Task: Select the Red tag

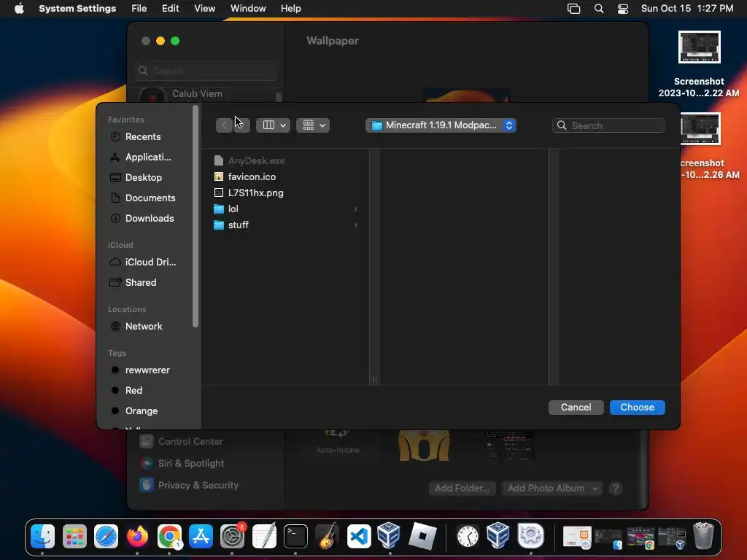Action: click(x=133, y=391)
